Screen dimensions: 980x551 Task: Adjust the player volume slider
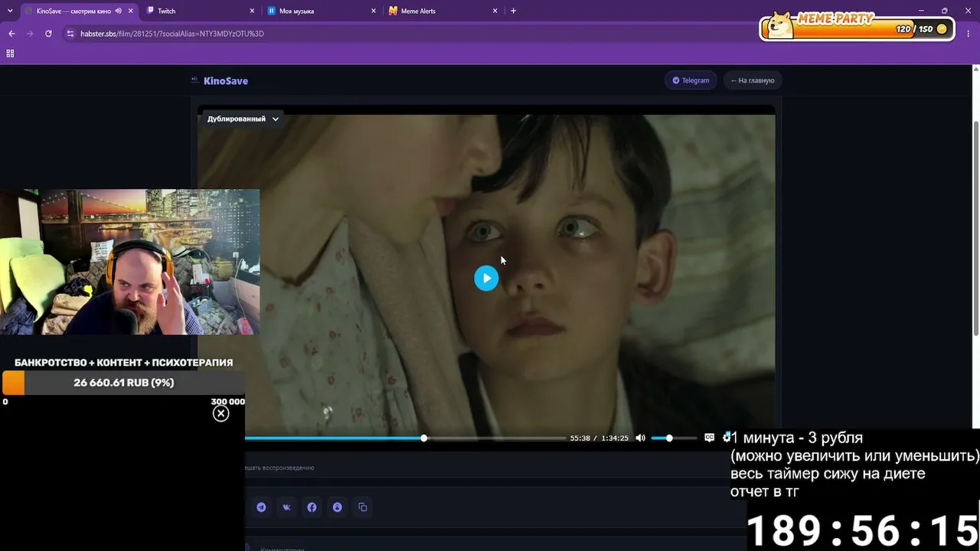673,438
